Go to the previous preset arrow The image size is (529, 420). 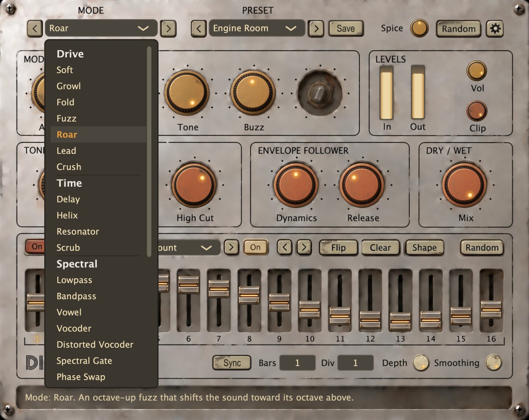[199, 28]
